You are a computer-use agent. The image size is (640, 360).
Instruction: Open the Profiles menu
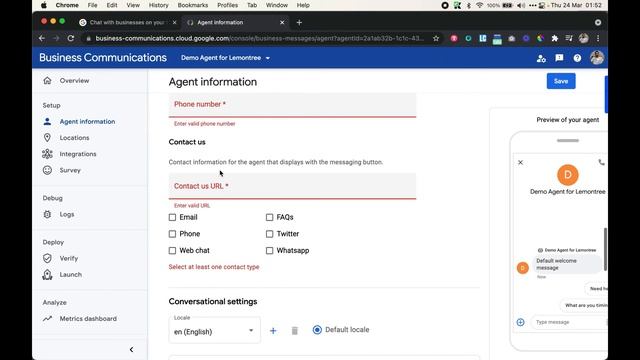pyautogui.click(x=227, y=5)
